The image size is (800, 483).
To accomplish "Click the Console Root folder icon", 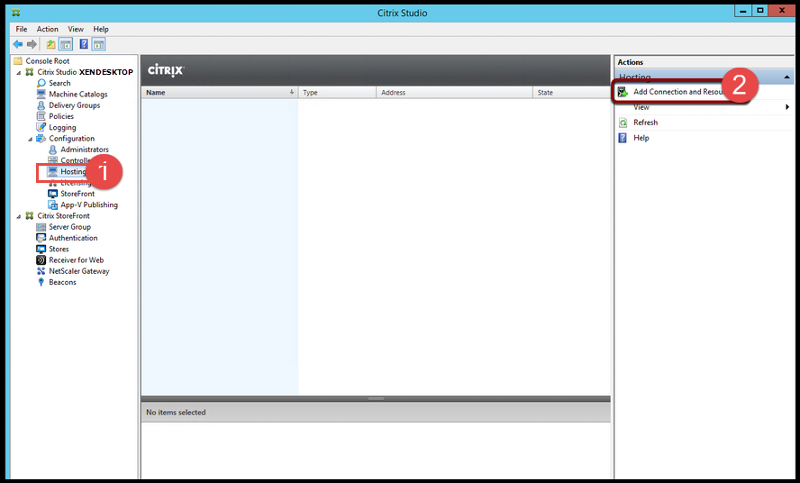I will 18,61.
